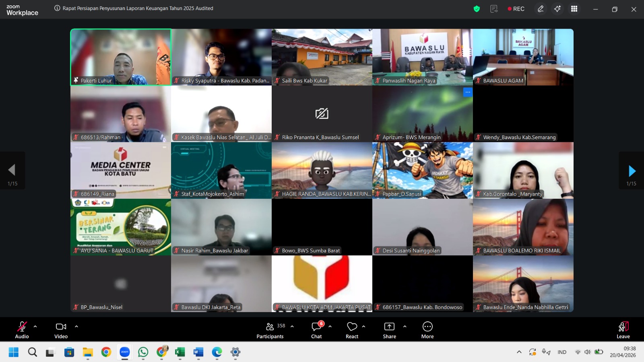Viewport: 644px width, 362px height.
Task: Open the Zoom apps grid icon
Action: click(x=574, y=9)
